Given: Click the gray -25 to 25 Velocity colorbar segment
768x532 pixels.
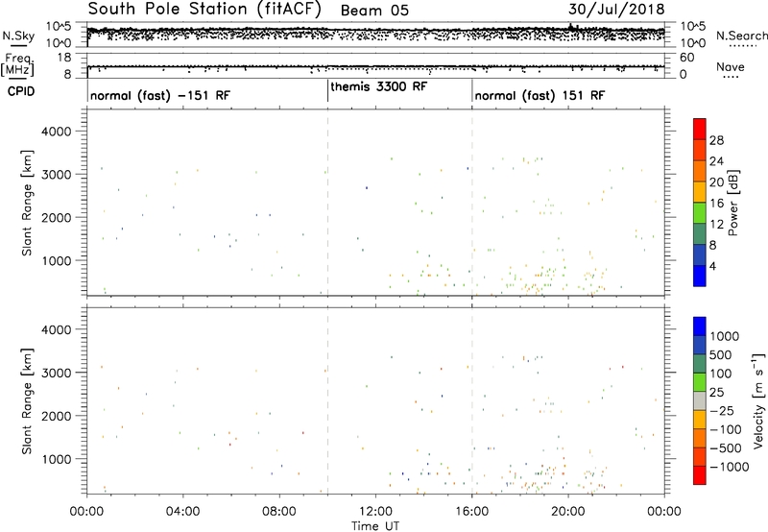Looking at the screenshot, I should (x=700, y=400).
